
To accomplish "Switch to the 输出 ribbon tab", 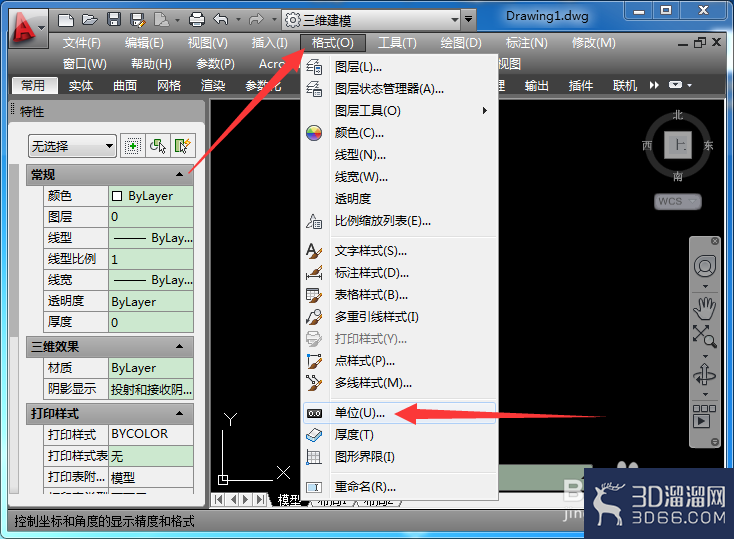I will click(536, 86).
